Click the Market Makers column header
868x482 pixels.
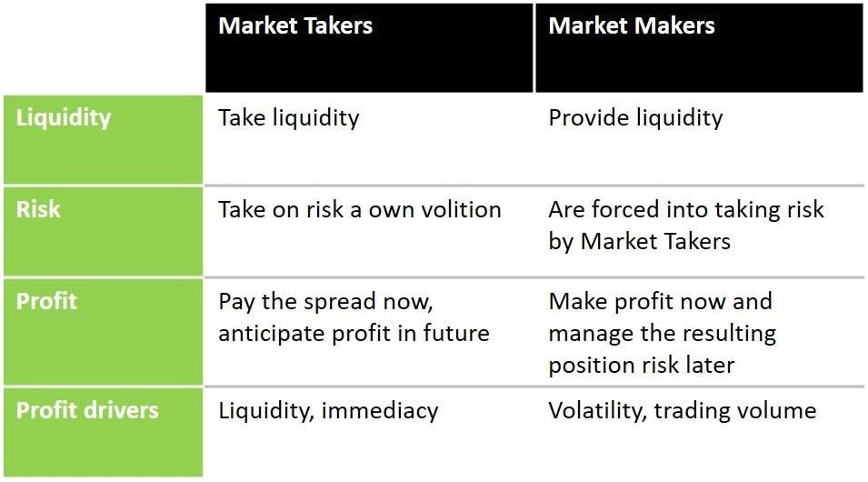pos(632,25)
